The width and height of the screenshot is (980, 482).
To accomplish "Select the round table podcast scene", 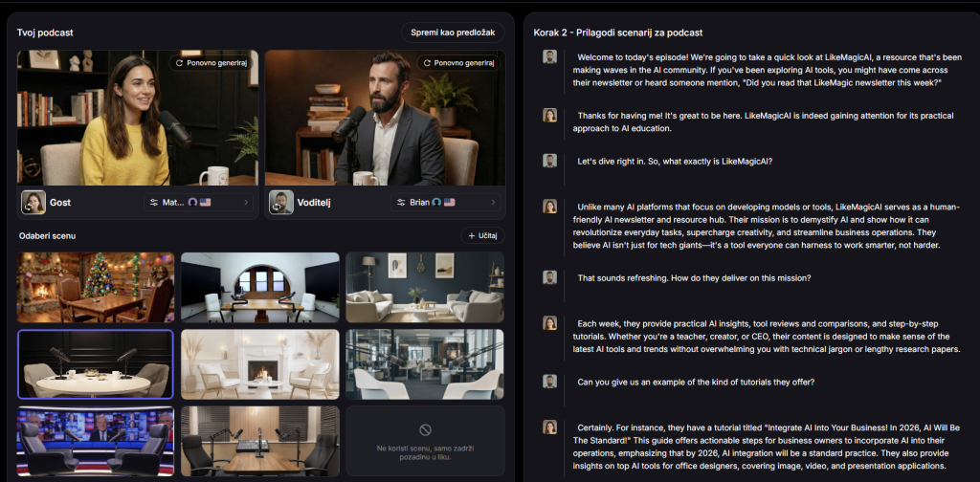I will 96,364.
